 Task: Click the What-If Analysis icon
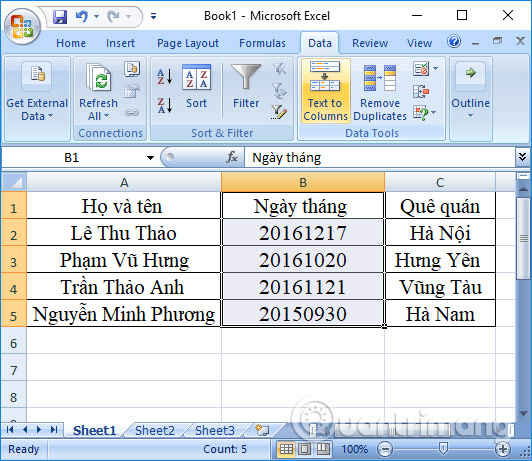pyautogui.click(x=420, y=113)
